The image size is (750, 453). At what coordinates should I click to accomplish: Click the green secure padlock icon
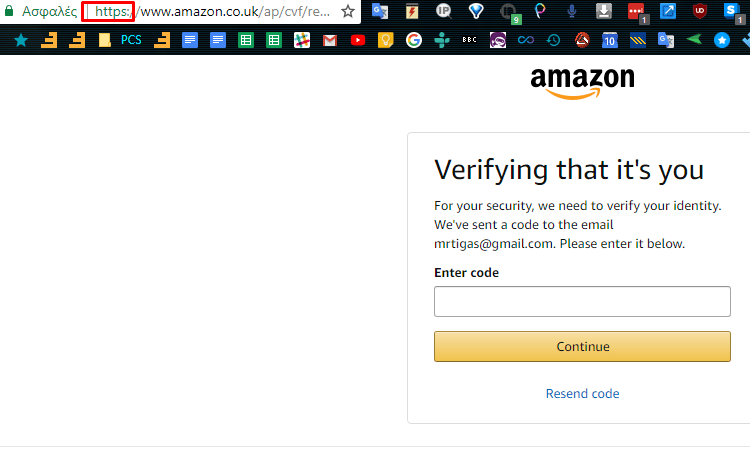[x=9, y=12]
